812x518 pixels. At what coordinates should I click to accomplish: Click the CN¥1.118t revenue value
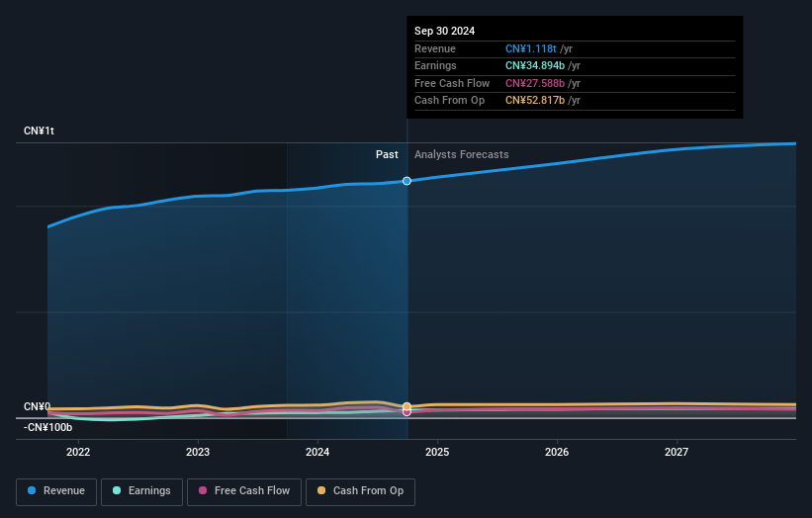pyautogui.click(x=531, y=48)
